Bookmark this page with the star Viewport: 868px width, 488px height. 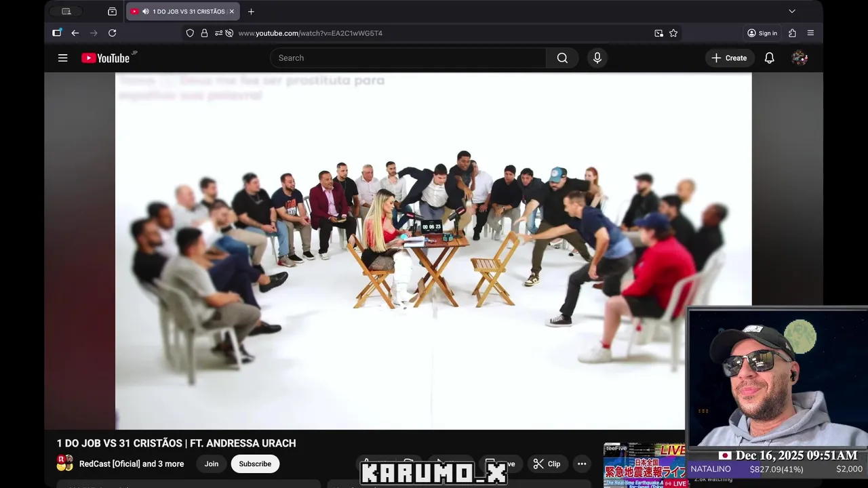pos(673,33)
